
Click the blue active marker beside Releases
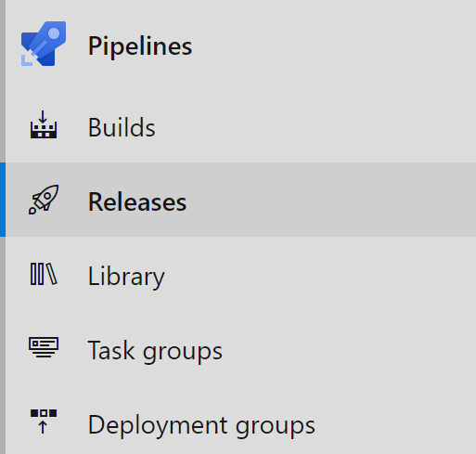(x=3, y=200)
